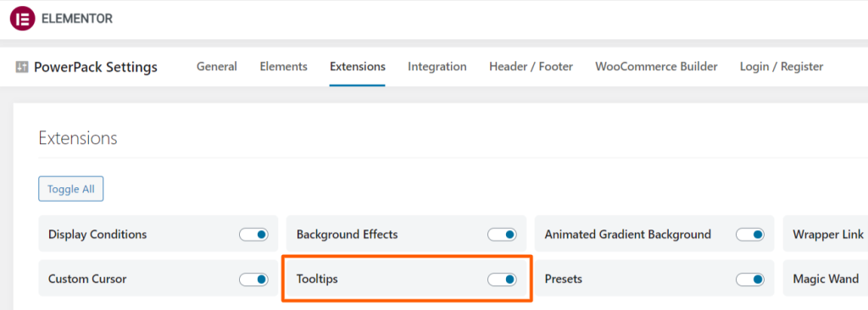
Task: Click the ELEMENTOR brand text
Action: [x=77, y=19]
